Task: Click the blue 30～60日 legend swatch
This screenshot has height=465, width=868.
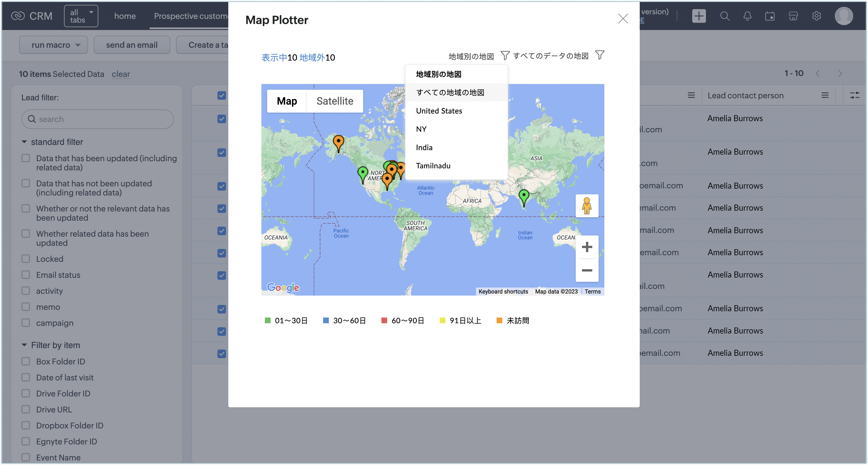Action: [x=326, y=320]
